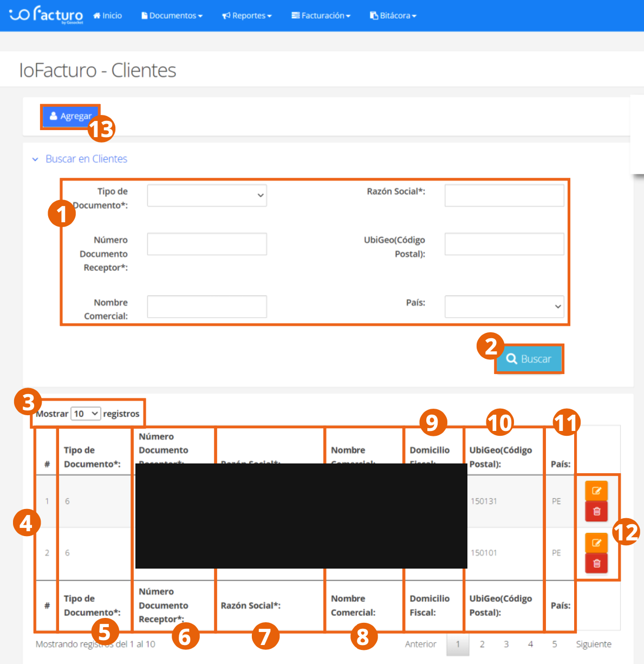Viewport: 644px width, 664px height.
Task: Go to Inicio home page
Action: click(x=107, y=16)
